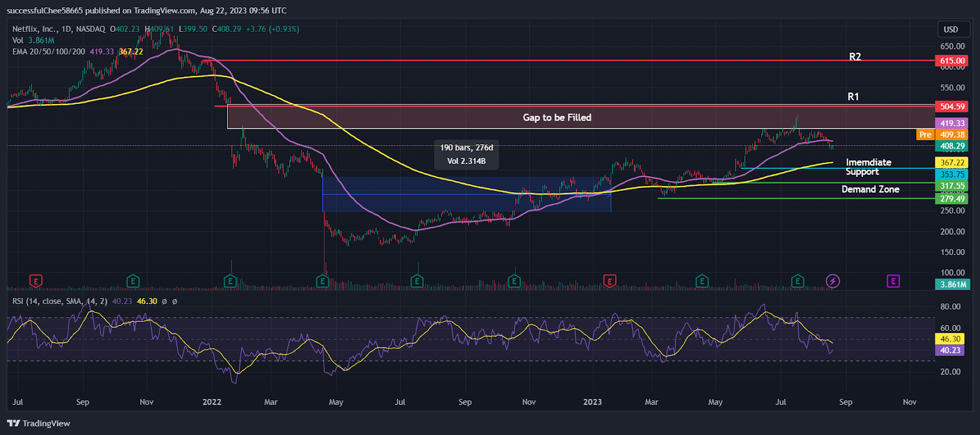The image size is (980, 435).
Task: Select the 'Gap to be Filled' text
Action: point(557,117)
